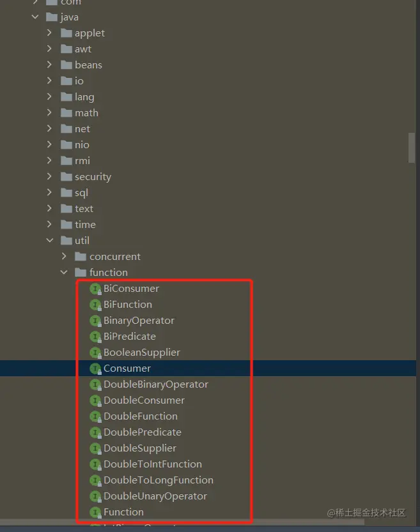This screenshot has height=532, width=420.
Task: Select the DoubleBinaryOperator entry
Action: click(x=156, y=384)
